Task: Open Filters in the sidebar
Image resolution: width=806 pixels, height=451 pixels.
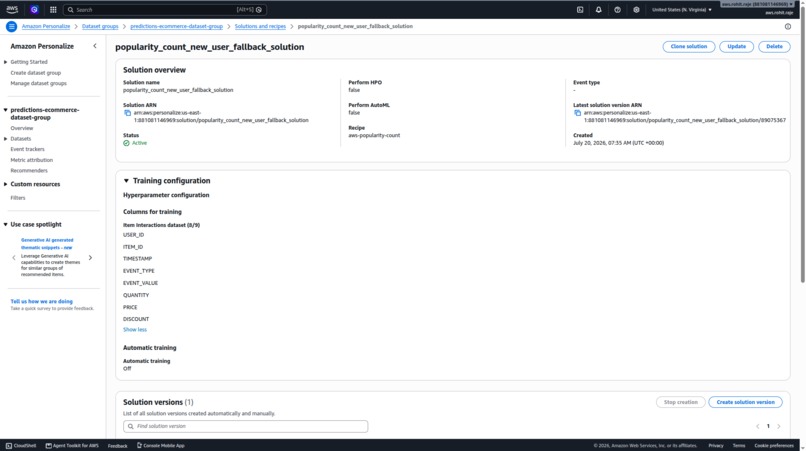Action: (17, 197)
